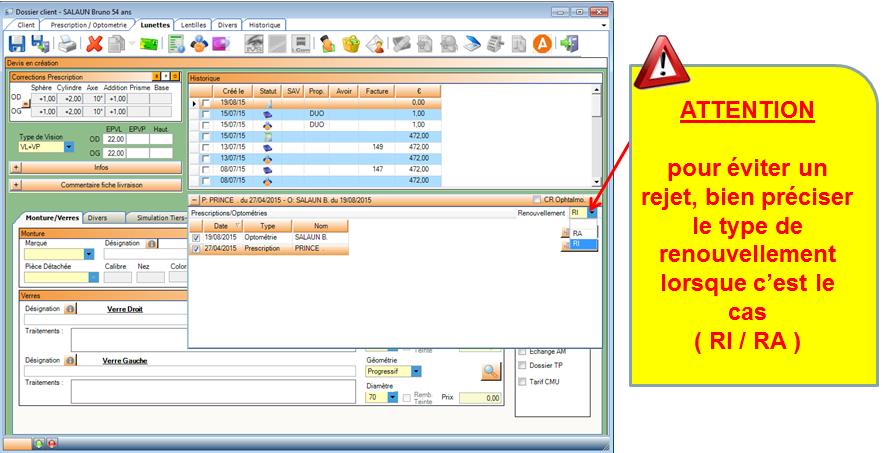Click the printer icon in toolbar

[x=67, y=43]
